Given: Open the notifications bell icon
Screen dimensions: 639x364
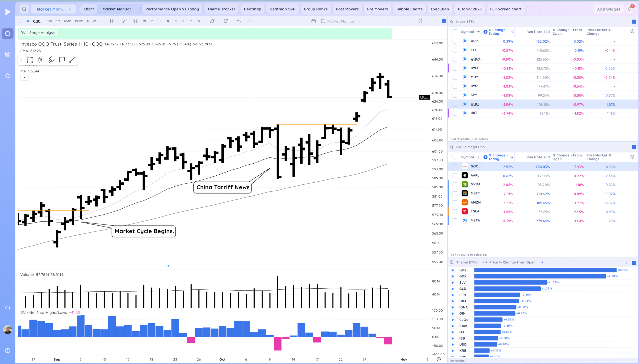Looking at the screenshot, I should (630, 9).
